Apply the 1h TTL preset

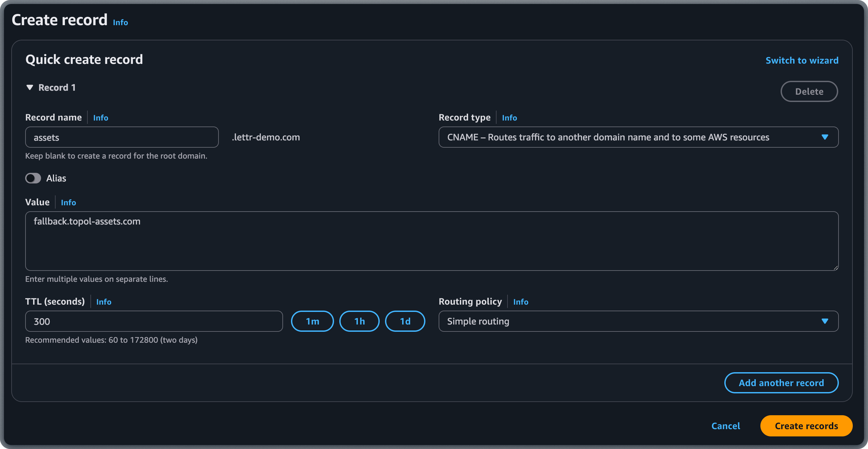[x=359, y=321]
